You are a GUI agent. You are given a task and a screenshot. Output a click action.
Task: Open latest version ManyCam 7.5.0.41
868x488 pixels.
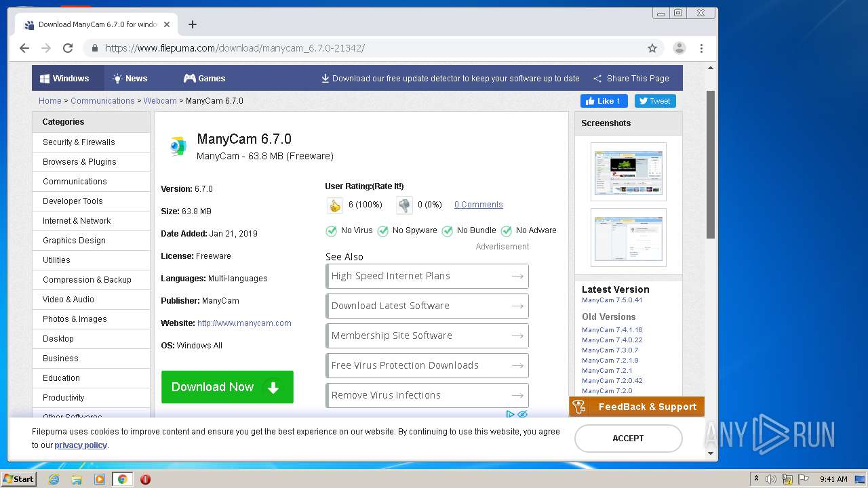point(612,300)
